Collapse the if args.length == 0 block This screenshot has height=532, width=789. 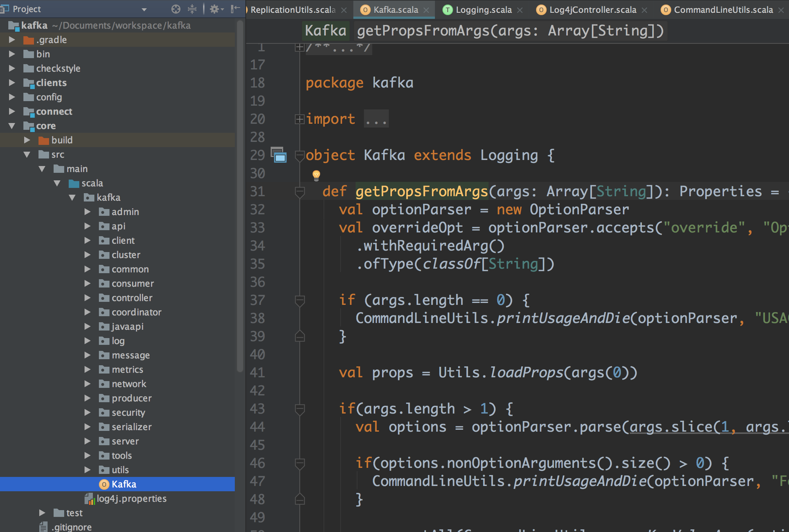click(300, 301)
